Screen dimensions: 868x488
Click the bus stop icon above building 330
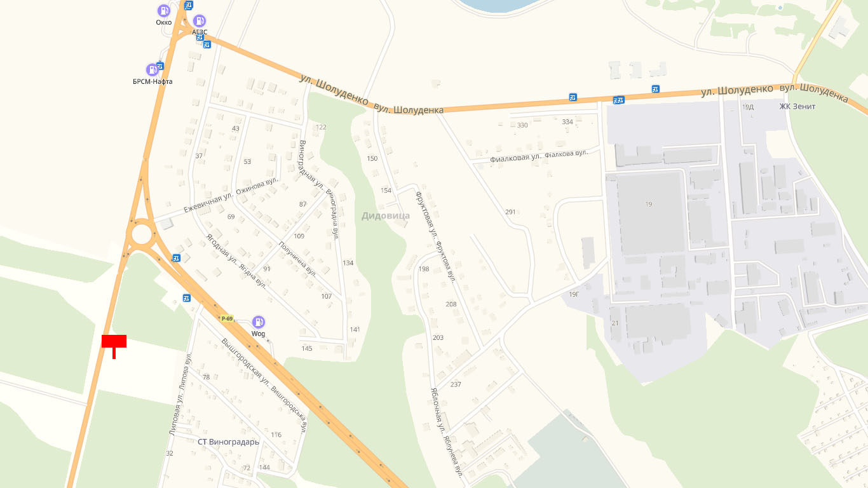(573, 97)
